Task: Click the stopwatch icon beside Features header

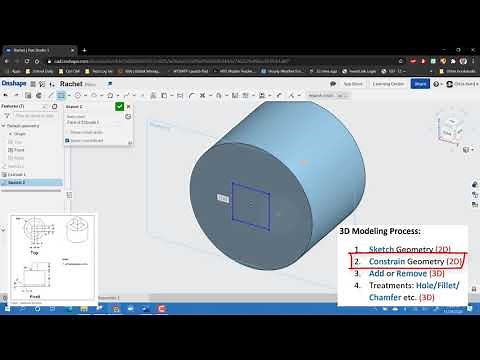Action: (54, 106)
